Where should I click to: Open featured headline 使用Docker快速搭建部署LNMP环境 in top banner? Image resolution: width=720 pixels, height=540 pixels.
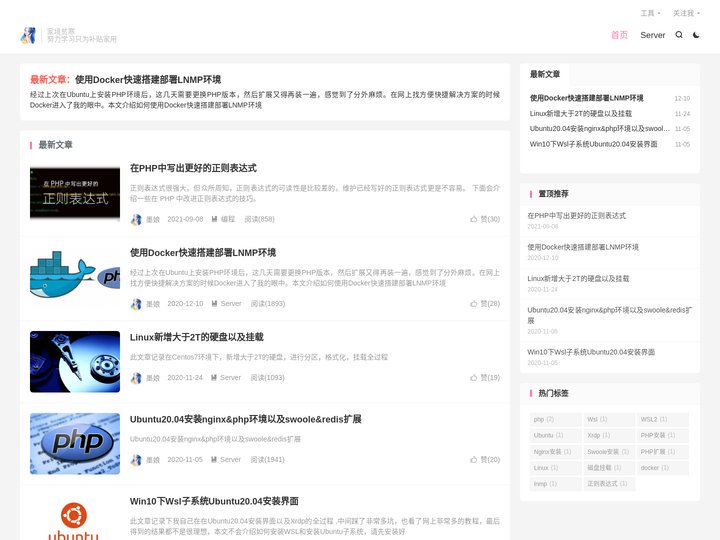click(x=148, y=79)
